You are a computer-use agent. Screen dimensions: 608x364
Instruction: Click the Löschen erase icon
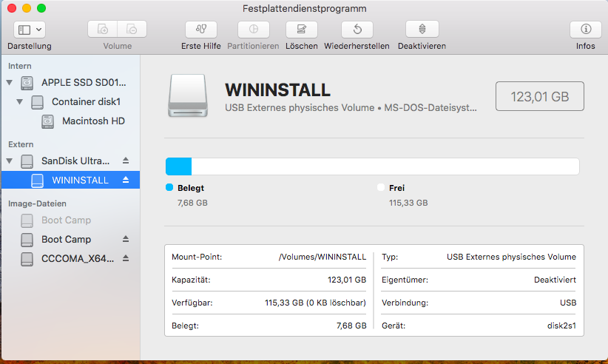point(301,30)
